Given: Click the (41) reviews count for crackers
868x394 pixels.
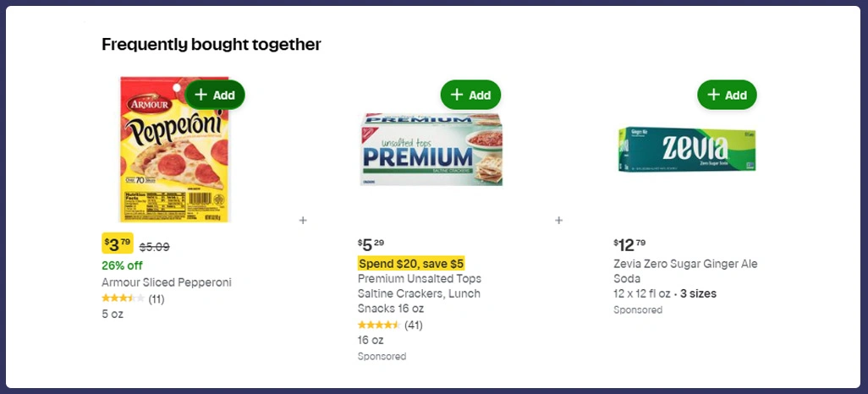Looking at the screenshot, I should click(413, 326).
